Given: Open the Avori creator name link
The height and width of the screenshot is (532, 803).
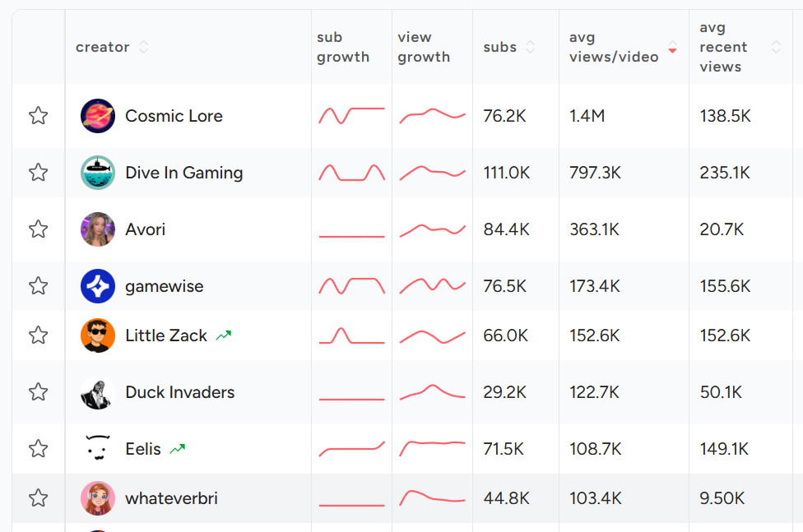Looking at the screenshot, I should [146, 229].
